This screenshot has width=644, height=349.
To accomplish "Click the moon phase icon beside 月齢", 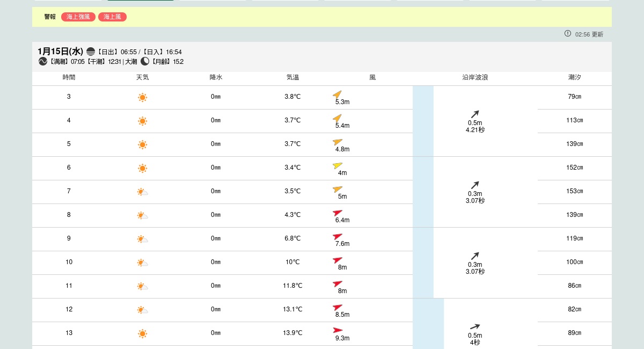I will [145, 62].
